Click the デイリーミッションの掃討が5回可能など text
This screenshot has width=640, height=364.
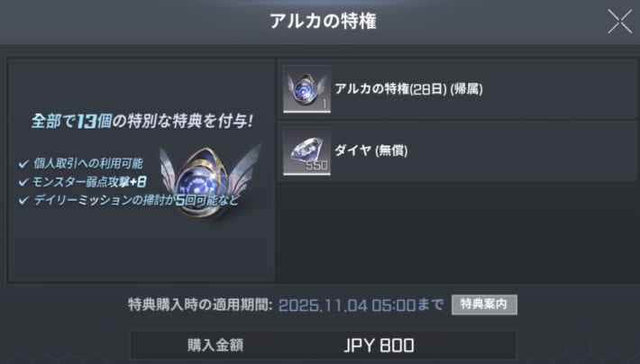pos(135,200)
